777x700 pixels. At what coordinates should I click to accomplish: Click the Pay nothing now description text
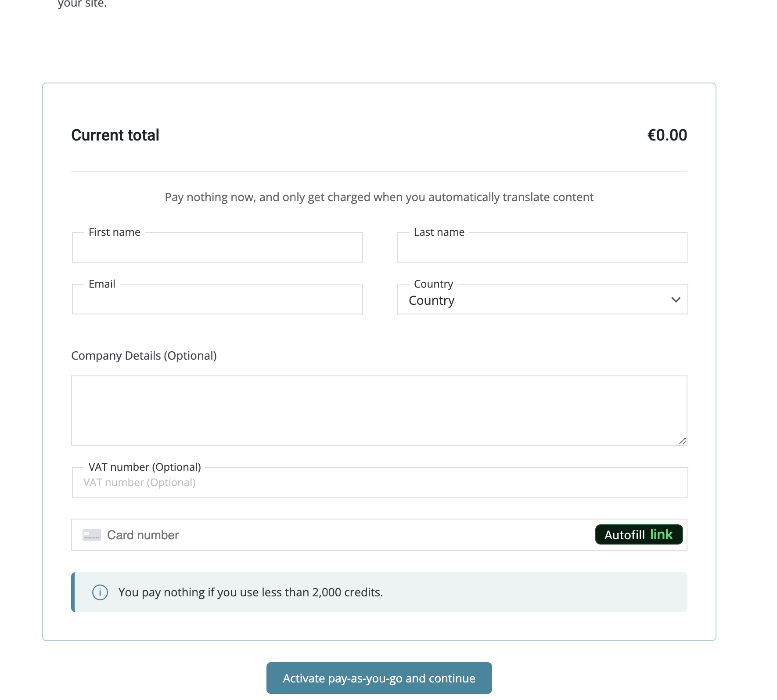click(379, 197)
